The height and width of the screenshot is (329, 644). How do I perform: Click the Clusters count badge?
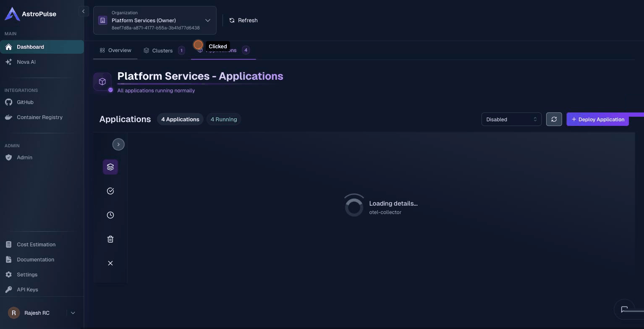(x=181, y=50)
